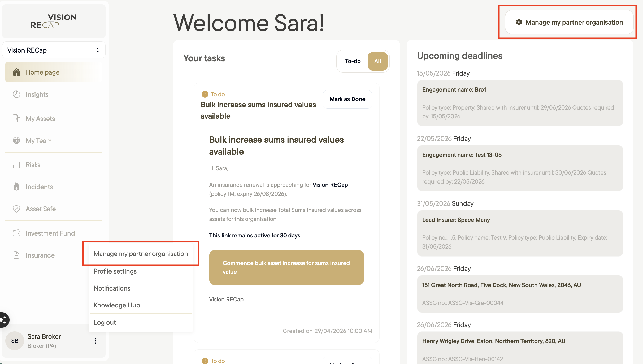The width and height of the screenshot is (643, 364).
Task: Click the SB user avatar
Action: tap(15, 341)
